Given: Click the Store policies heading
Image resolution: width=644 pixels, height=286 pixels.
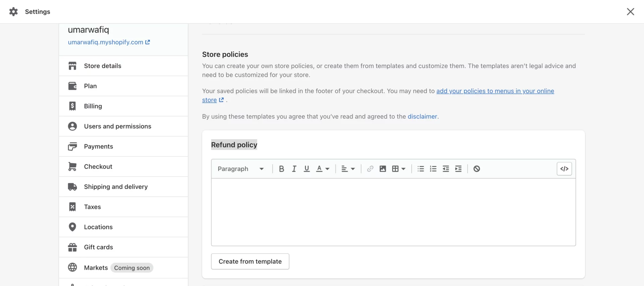Looking at the screenshot, I should point(225,54).
